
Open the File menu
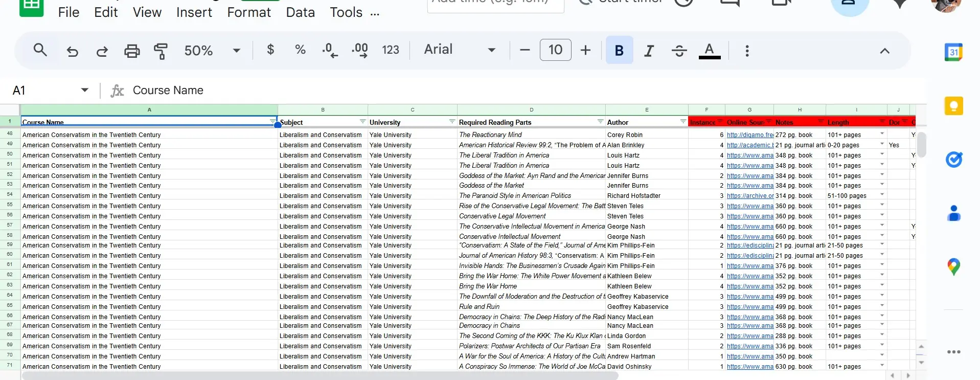[x=69, y=12]
